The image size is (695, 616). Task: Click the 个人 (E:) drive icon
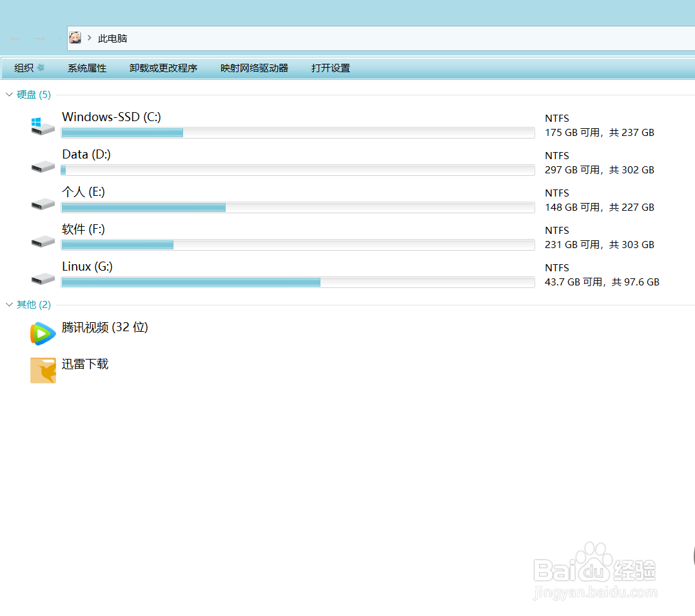43,204
